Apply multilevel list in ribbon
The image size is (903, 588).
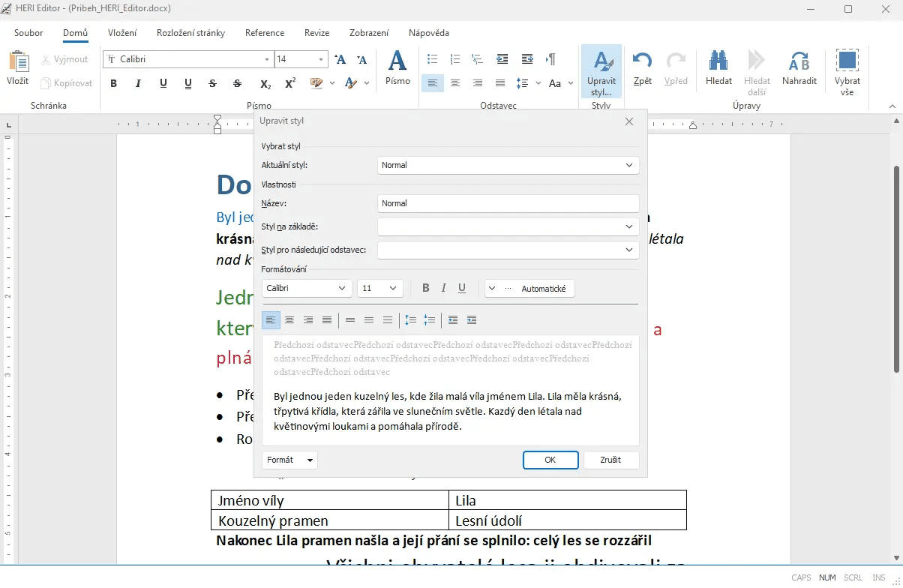point(477,59)
